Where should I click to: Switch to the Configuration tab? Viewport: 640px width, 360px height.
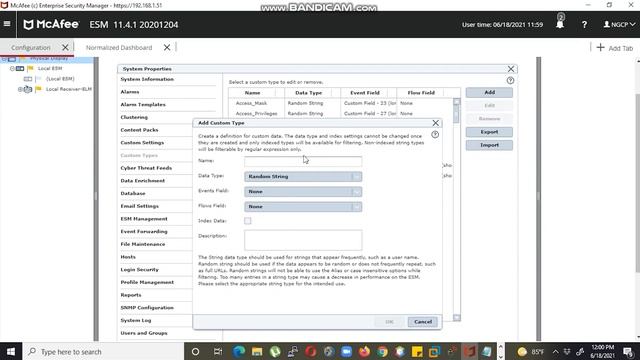(x=31, y=47)
